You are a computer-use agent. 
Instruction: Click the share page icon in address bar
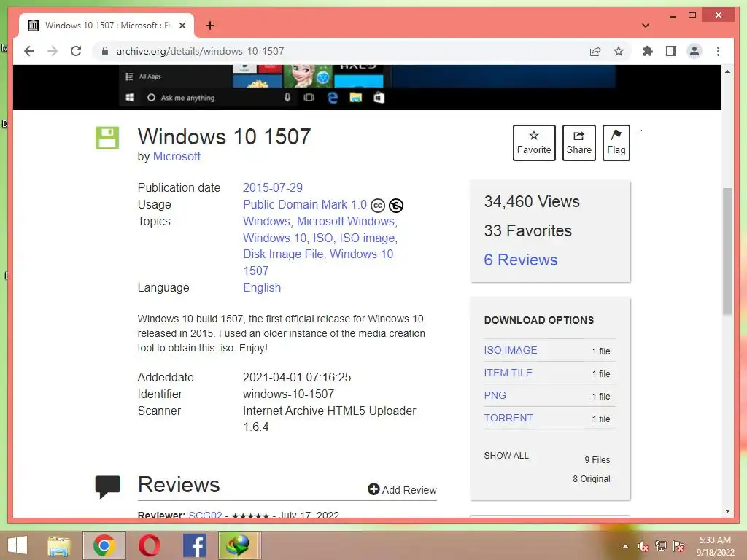point(595,52)
